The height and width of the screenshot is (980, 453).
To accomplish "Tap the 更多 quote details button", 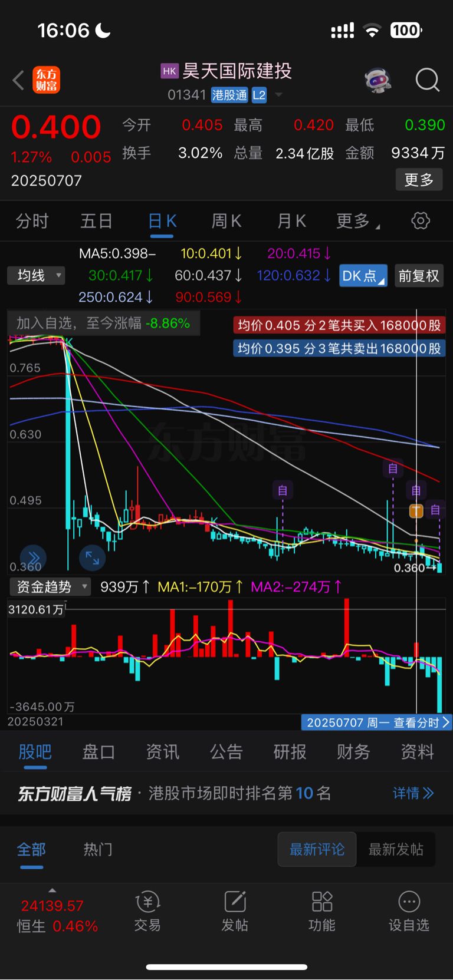I will (419, 180).
